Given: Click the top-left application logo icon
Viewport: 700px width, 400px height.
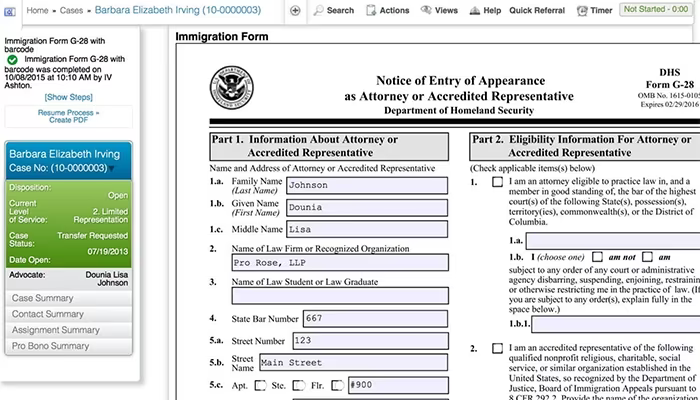Looking at the screenshot, I should (10, 12).
